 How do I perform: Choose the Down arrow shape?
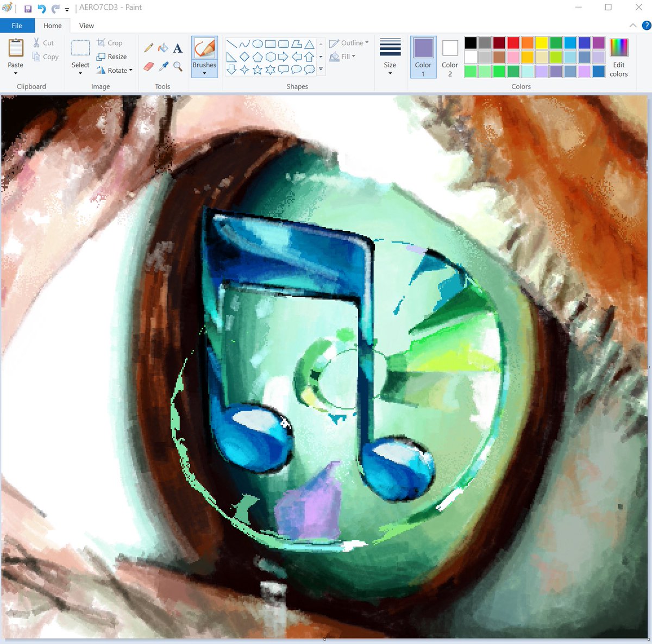tap(231, 69)
